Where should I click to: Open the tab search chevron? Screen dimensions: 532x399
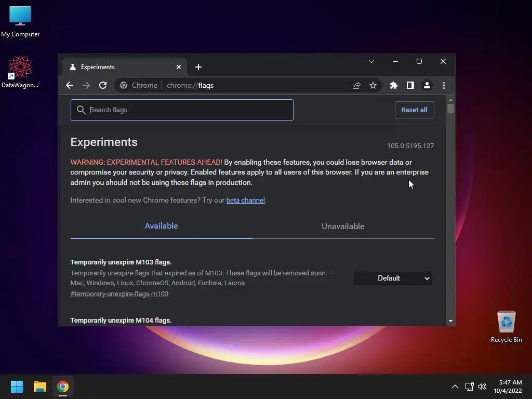click(x=371, y=61)
